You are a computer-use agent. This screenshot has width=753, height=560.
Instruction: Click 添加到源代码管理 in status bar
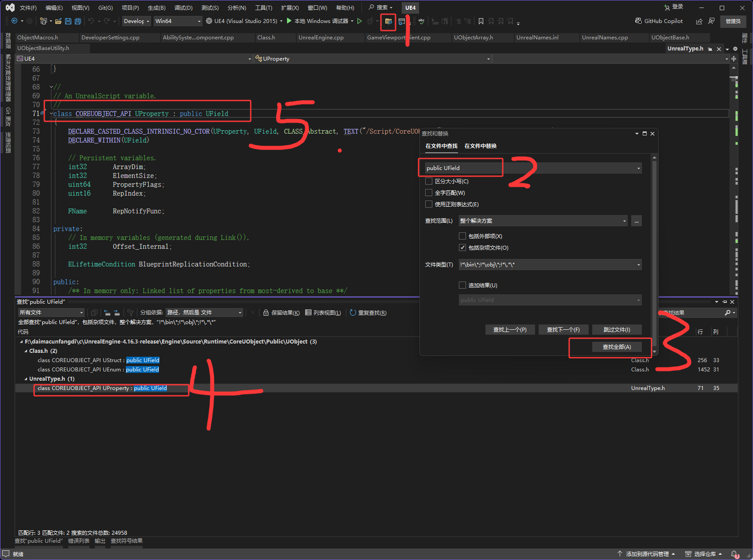pos(646,554)
